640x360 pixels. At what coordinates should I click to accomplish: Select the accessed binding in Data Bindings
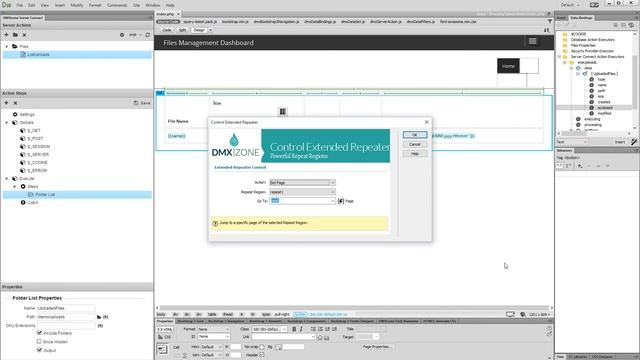coord(605,108)
